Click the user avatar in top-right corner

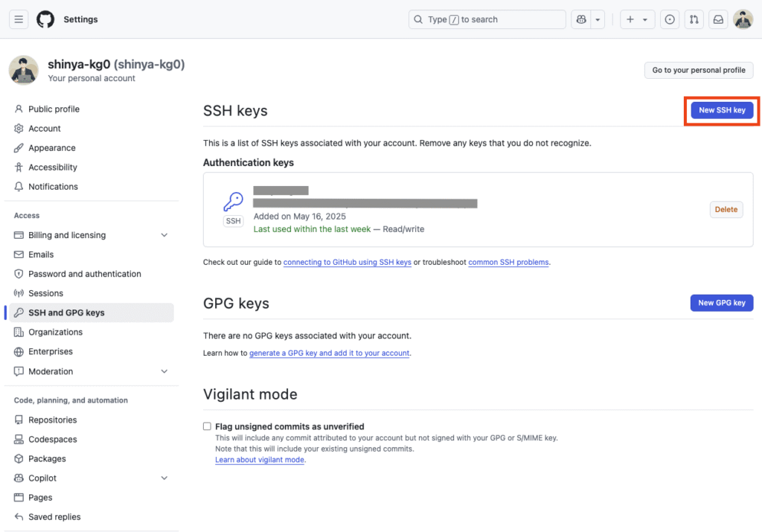(743, 19)
